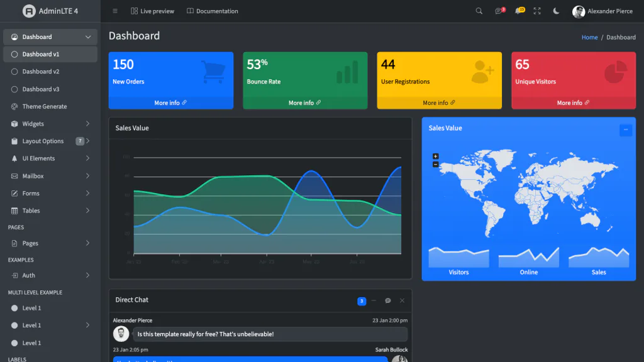
Task: Toggle dark mode with the moon icon
Action: point(556,11)
